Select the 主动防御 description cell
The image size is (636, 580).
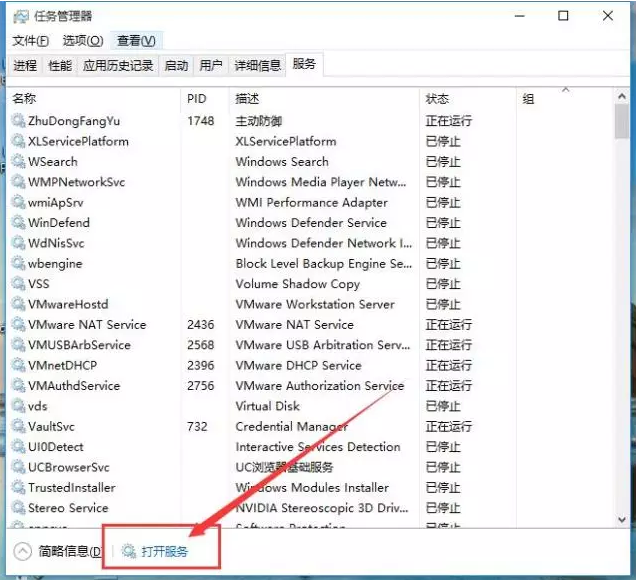pyautogui.click(x=259, y=121)
